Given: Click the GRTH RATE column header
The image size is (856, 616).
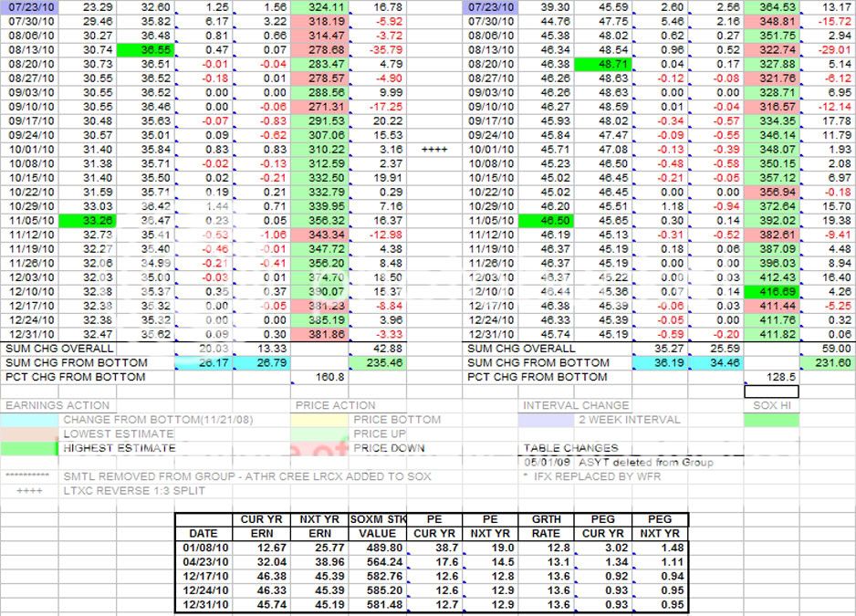Looking at the screenshot, I should (546, 527).
